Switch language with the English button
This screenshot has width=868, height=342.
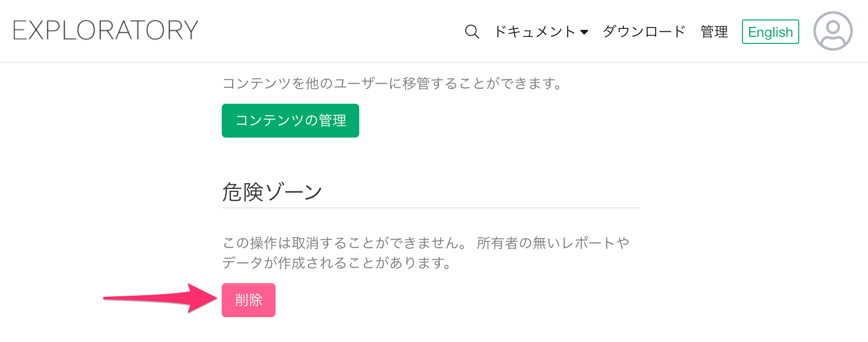tap(770, 32)
